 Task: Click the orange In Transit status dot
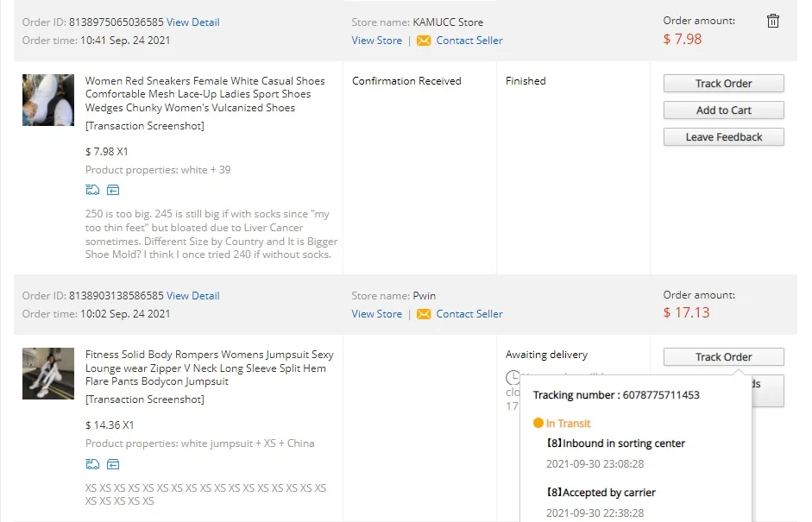click(x=538, y=424)
